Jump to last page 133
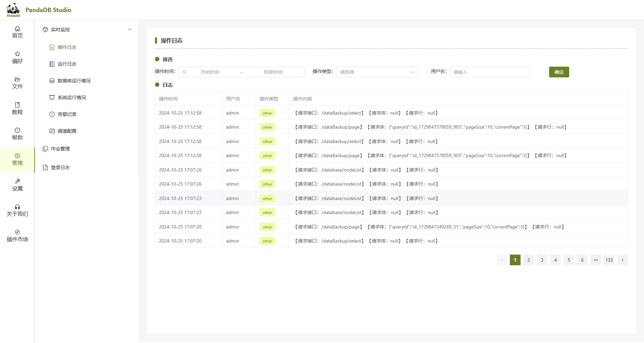This screenshot has height=343, width=644. (609, 260)
